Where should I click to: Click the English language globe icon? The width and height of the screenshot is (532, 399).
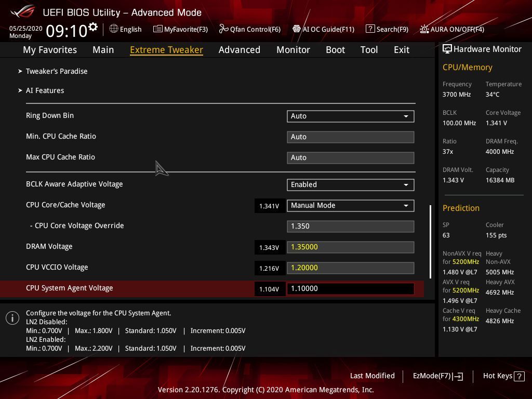(114, 29)
